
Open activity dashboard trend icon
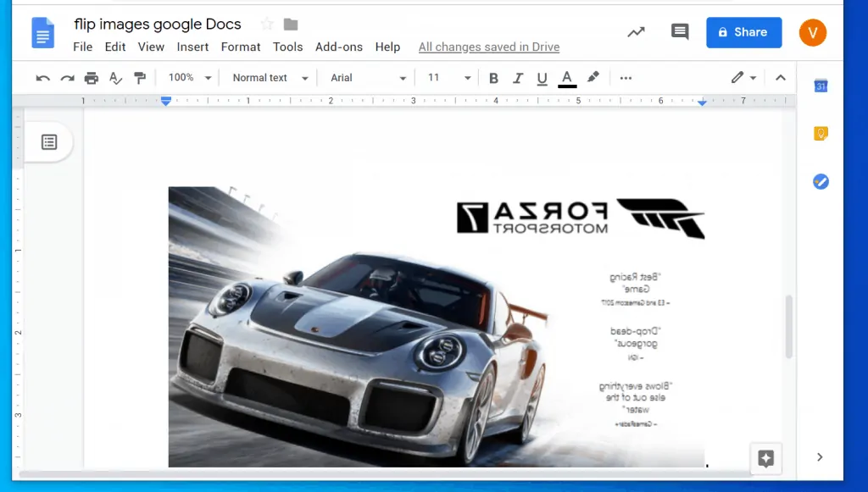click(636, 32)
